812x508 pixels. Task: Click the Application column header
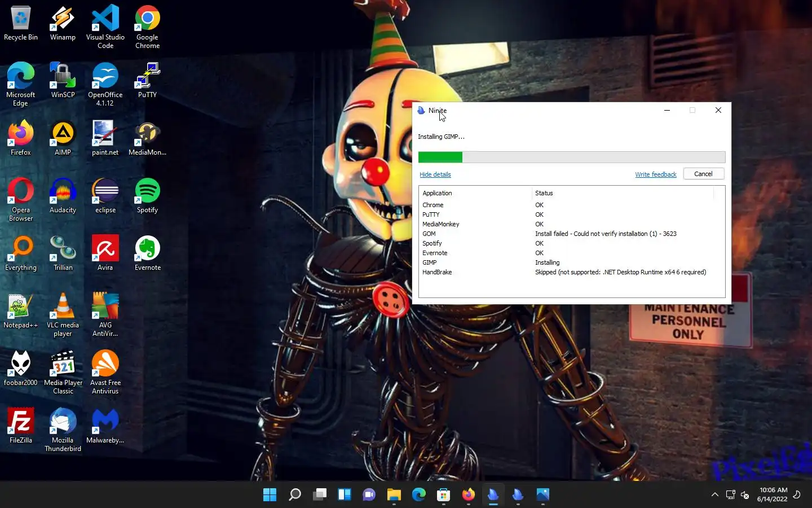pyautogui.click(x=475, y=193)
